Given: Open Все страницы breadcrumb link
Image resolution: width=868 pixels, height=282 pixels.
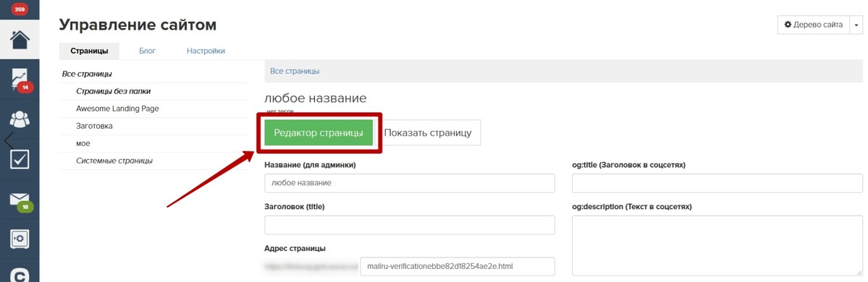Looking at the screenshot, I should (x=295, y=72).
